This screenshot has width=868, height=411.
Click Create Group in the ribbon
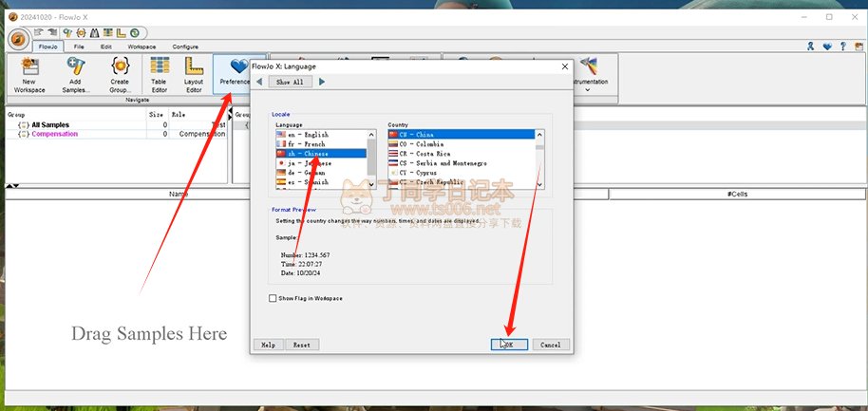tap(120, 75)
